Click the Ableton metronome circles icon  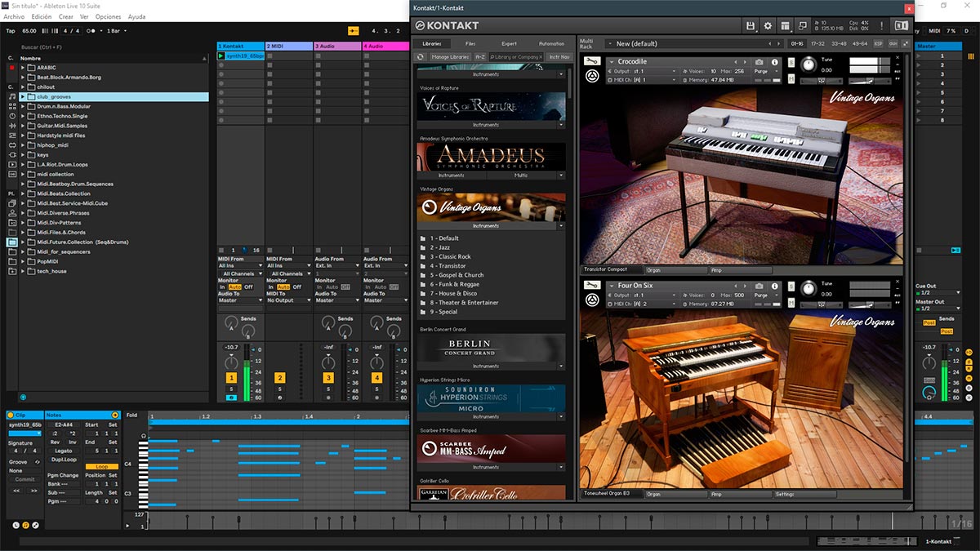click(91, 30)
